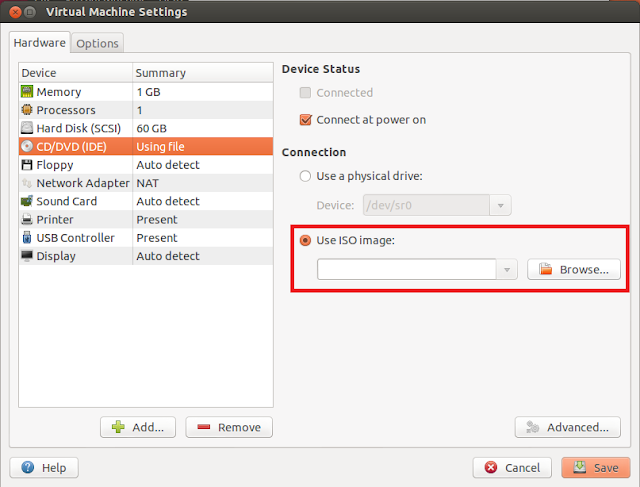This screenshot has width=640, height=487.
Task: Switch to the Options tab
Action: 97,43
